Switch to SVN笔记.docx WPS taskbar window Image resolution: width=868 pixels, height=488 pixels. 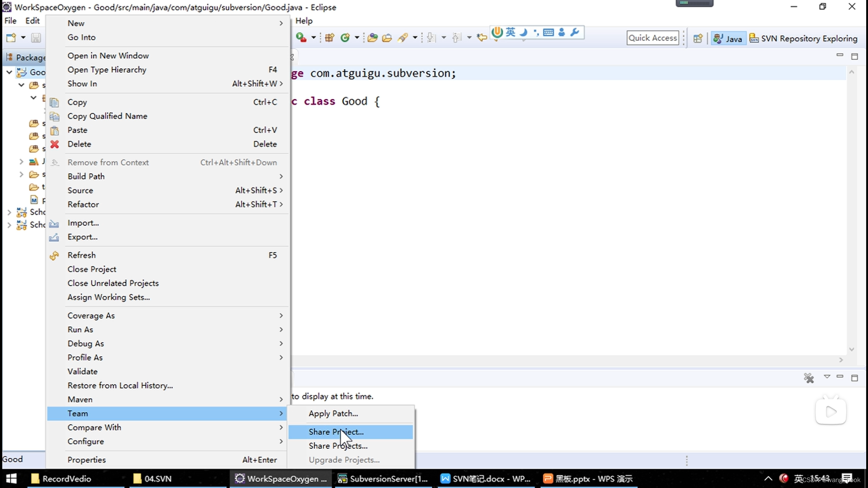[486, 479]
